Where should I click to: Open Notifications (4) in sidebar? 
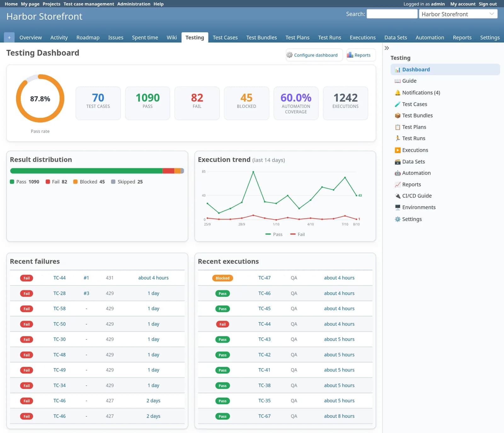pos(421,93)
